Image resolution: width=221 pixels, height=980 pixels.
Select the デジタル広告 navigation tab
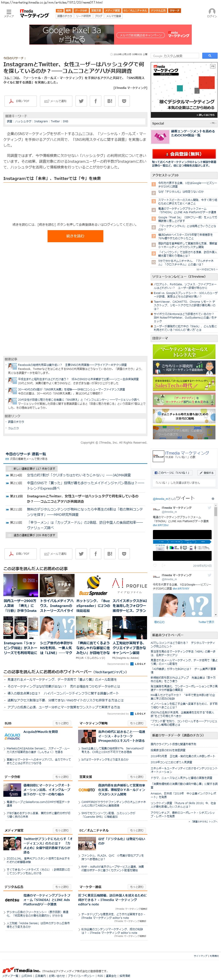click(158, 11)
